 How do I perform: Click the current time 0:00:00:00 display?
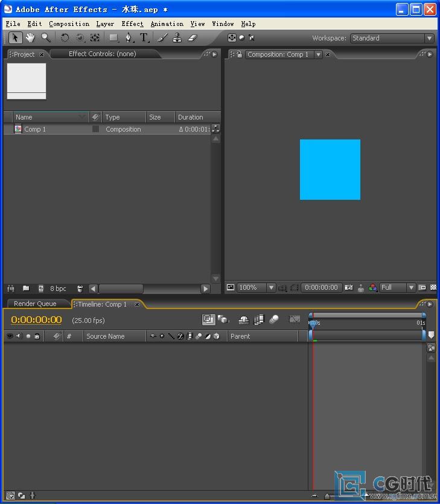(36, 320)
